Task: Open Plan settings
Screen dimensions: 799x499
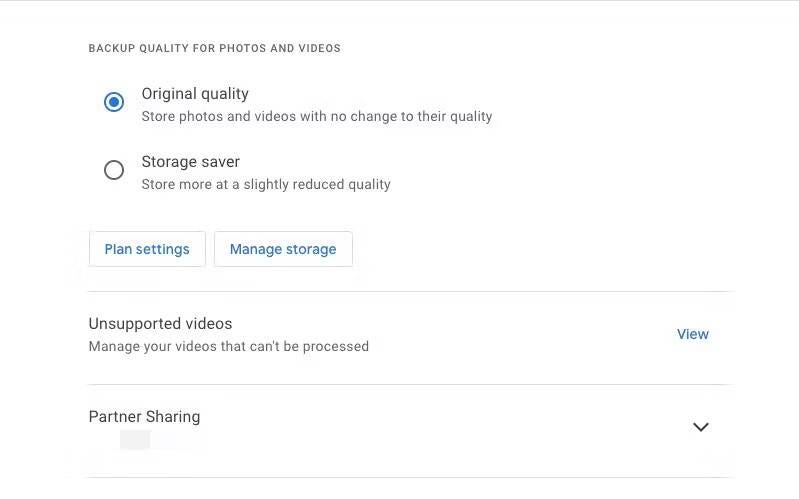Action: pyautogui.click(x=147, y=249)
